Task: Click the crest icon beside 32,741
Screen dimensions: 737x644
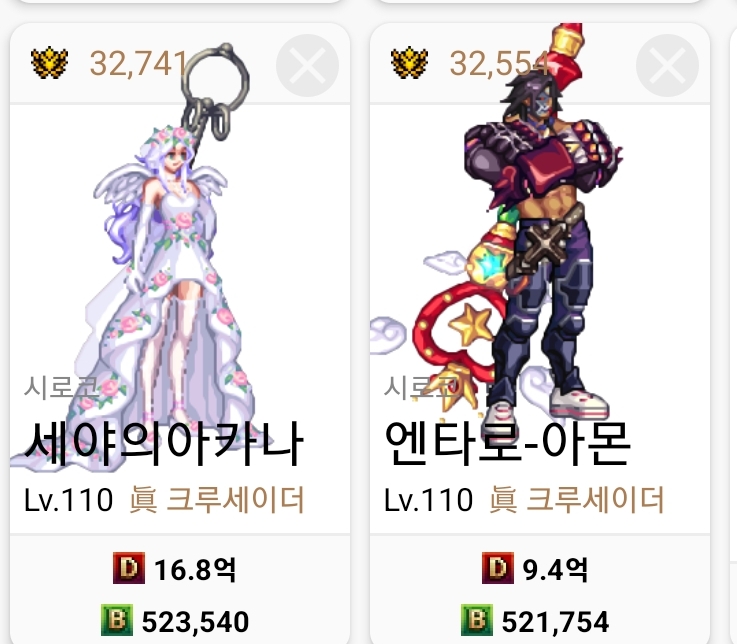Action: click(x=49, y=63)
